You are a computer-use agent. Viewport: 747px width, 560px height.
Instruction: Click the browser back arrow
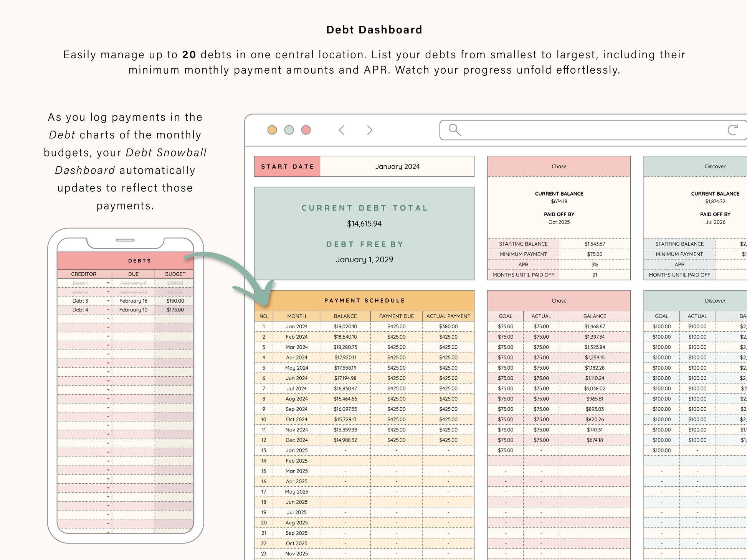[342, 130]
